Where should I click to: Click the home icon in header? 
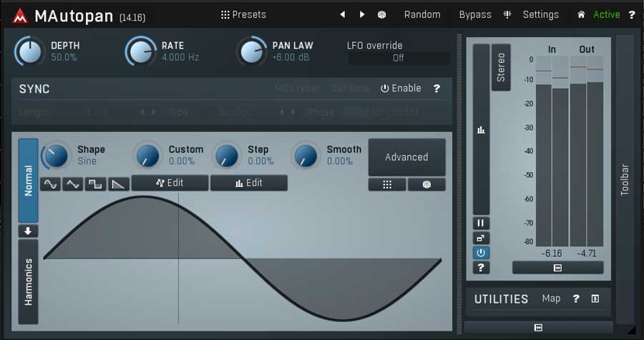coord(581,15)
